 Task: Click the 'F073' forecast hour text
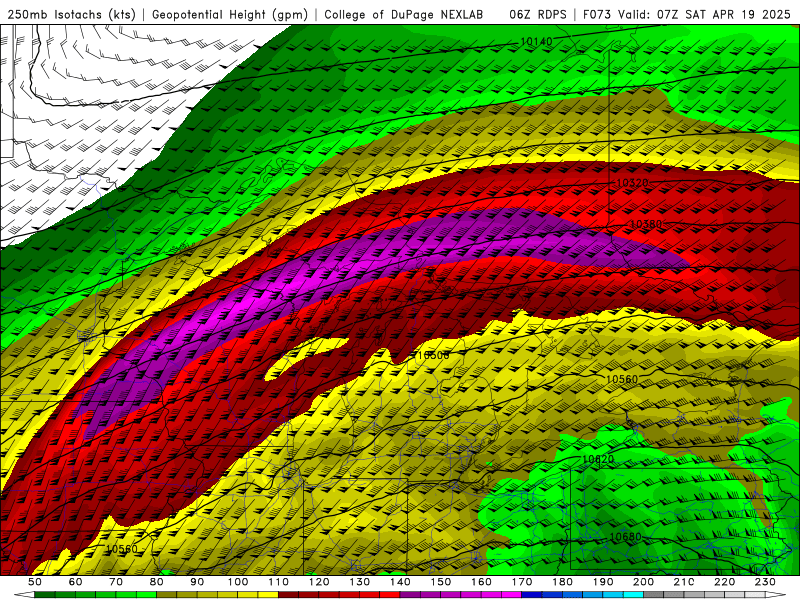(598, 14)
